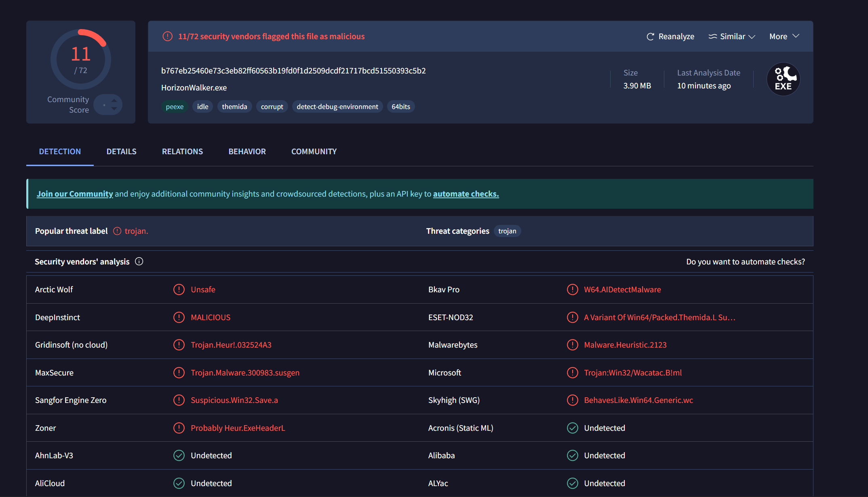Click the alert icon beside Popular threat label
868x497 pixels.
click(x=117, y=231)
